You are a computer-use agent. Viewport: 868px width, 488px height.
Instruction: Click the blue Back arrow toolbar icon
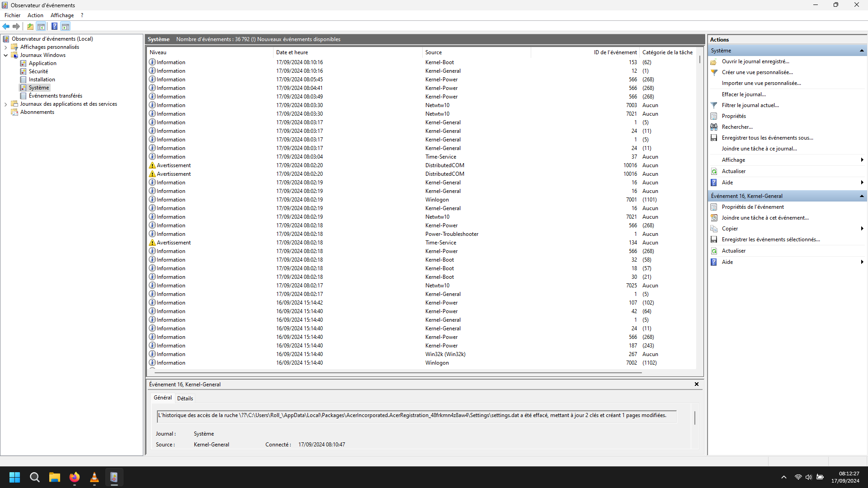point(6,26)
